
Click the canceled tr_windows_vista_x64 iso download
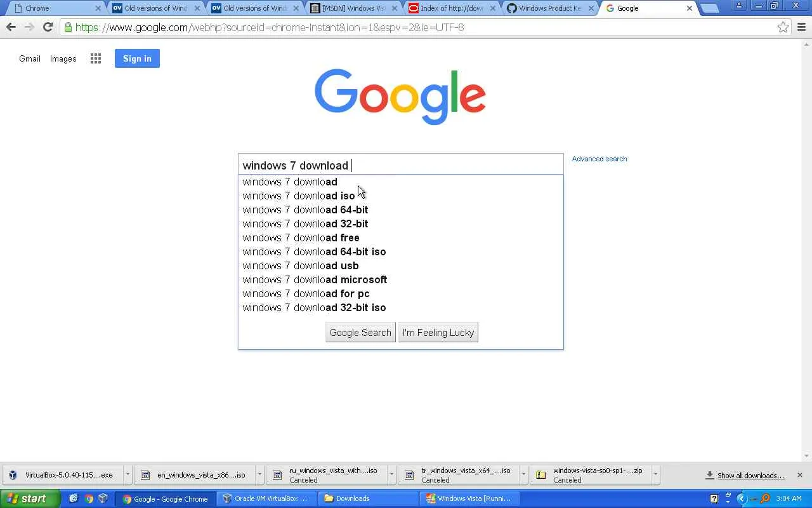[x=460, y=475]
